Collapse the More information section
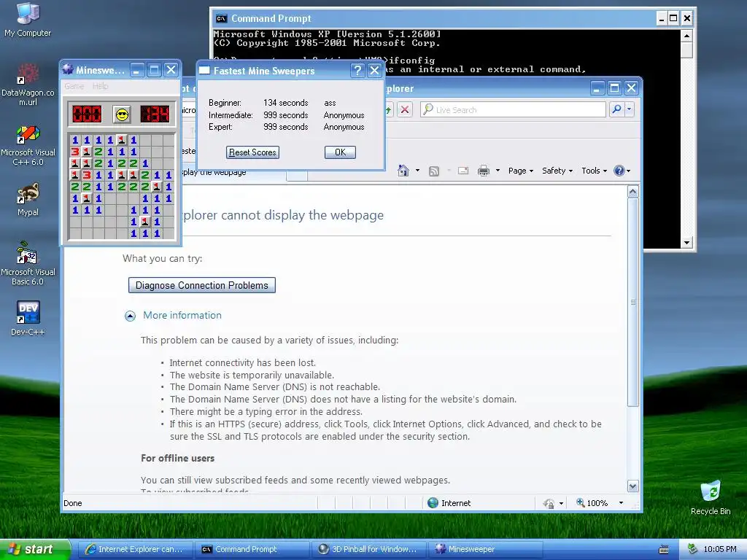The width and height of the screenshot is (747, 560). [x=130, y=316]
